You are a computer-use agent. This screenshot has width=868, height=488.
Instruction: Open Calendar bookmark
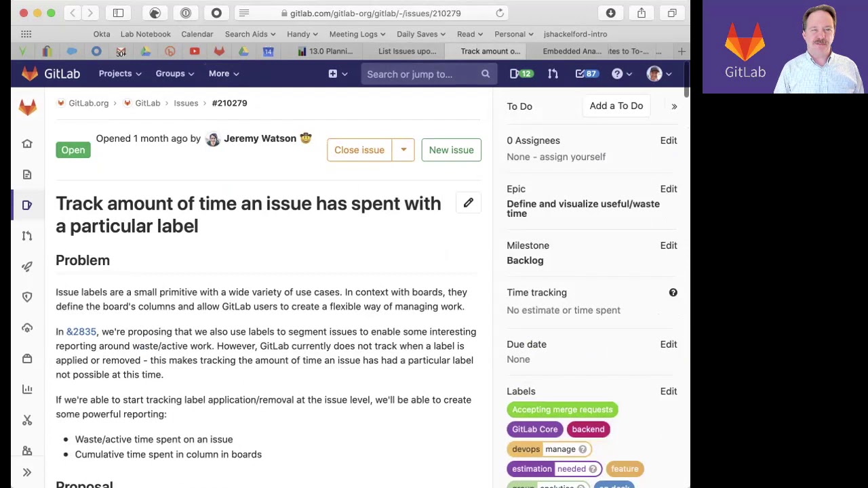pyautogui.click(x=197, y=34)
